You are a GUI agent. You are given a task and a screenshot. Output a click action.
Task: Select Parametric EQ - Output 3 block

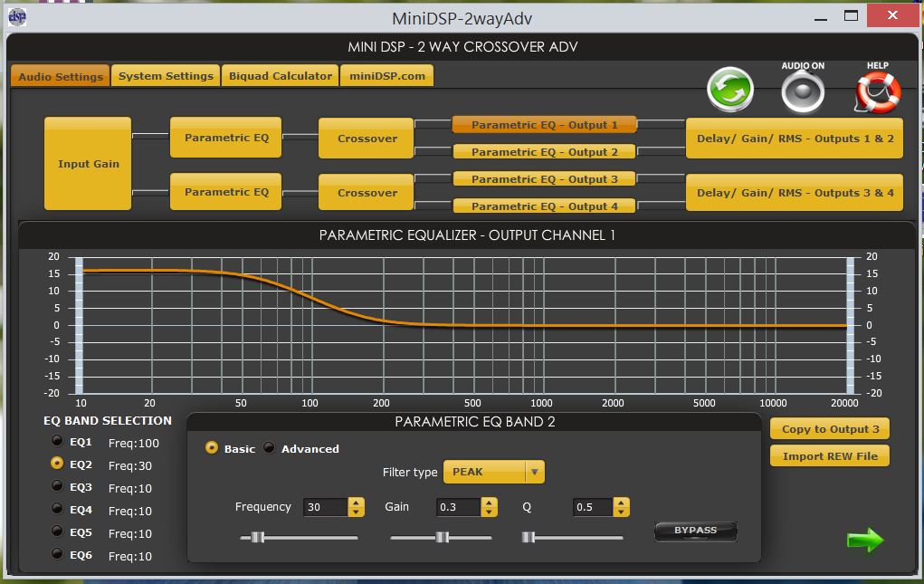pyautogui.click(x=545, y=178)
